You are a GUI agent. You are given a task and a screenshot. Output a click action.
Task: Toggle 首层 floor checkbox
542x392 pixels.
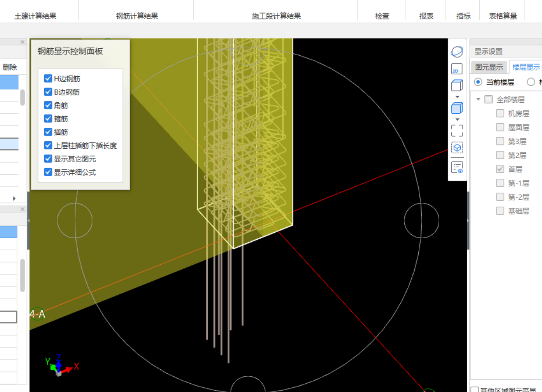point(500,169)
